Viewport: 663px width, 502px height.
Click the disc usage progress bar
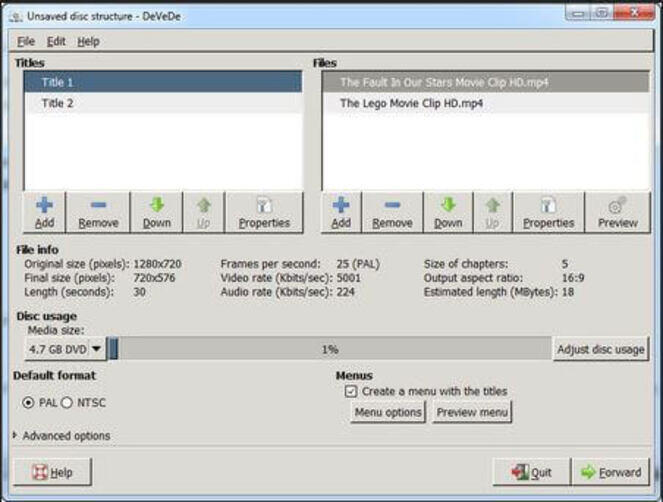330,349
